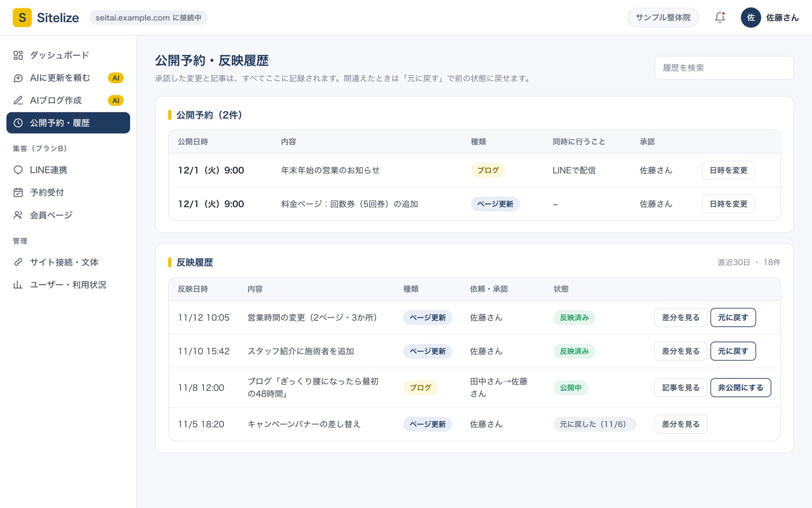The height and width of the screenshot is (508, 812).
Task: Click the AI badge beside AIブログ作成
Action: [116, 101]
